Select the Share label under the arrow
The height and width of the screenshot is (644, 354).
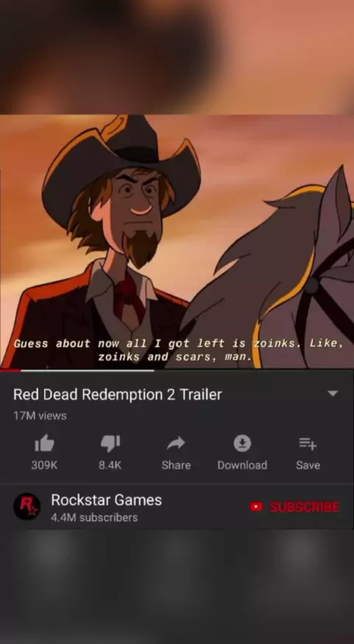176,465
